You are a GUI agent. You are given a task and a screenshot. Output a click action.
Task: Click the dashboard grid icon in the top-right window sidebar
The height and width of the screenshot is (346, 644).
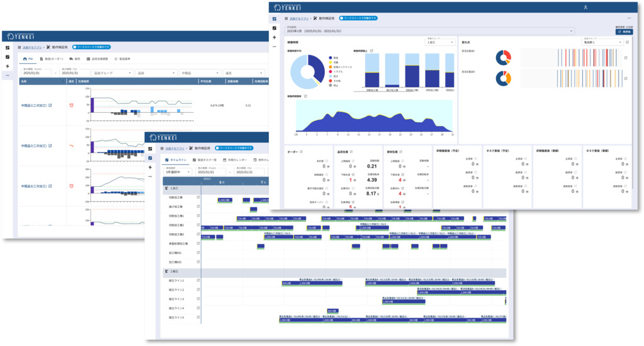coord(274,19)
